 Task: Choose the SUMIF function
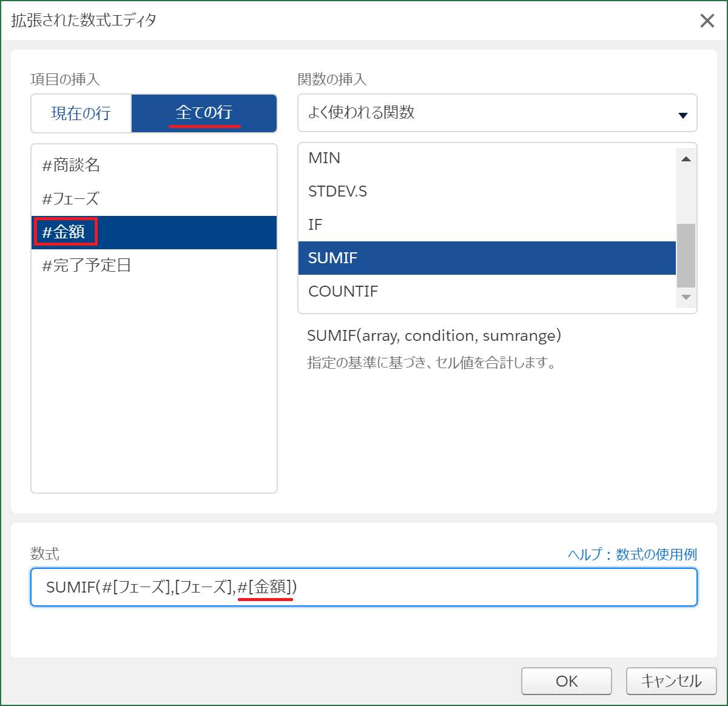click(487, 258)
